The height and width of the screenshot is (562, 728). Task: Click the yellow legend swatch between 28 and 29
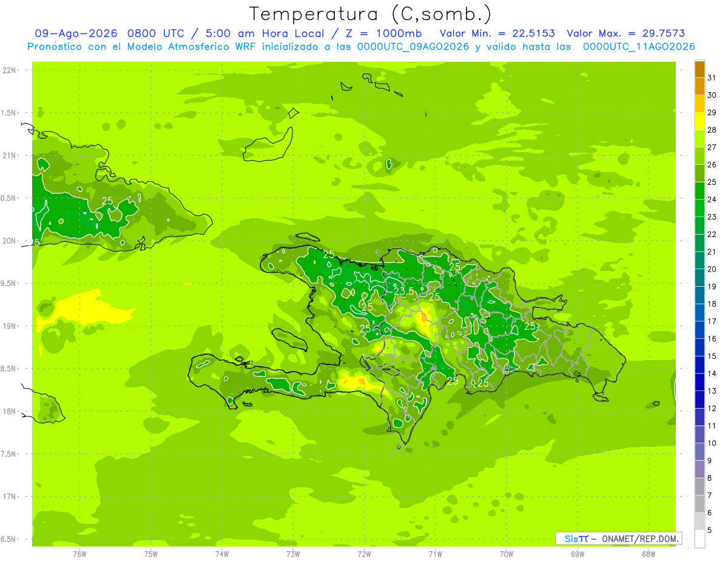pyautogui.click(x=699, y=121)
